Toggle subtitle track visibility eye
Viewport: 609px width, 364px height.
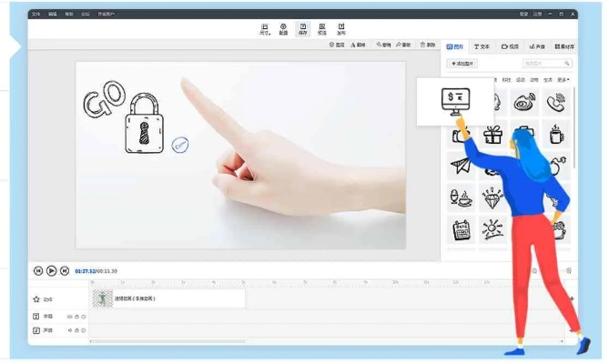click(x=70, y=317)
